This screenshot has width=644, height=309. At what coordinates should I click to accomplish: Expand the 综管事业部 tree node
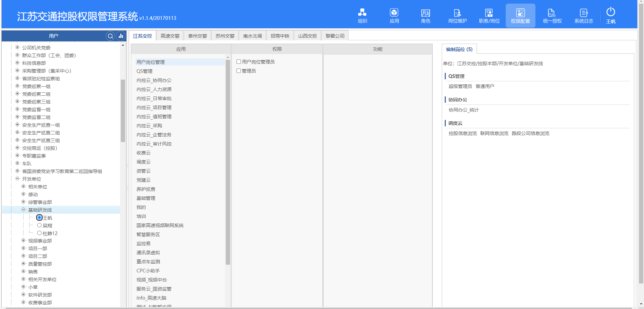tap(23, 202)
